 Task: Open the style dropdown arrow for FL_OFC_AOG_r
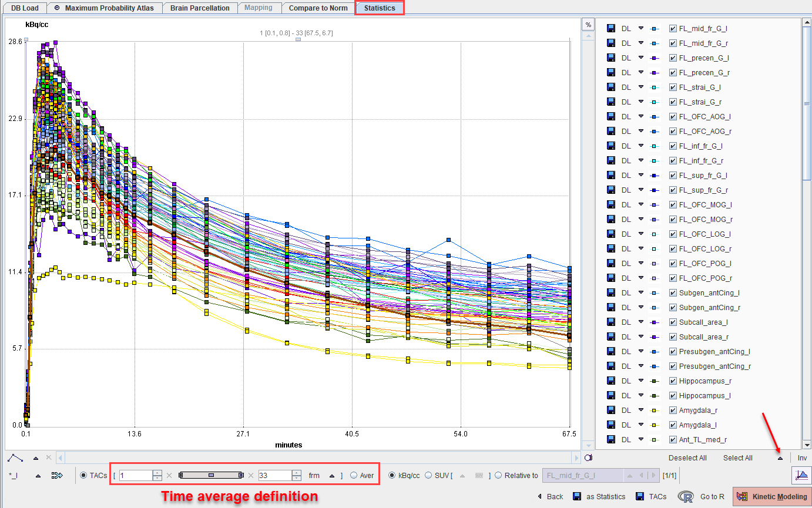(641, 131)
